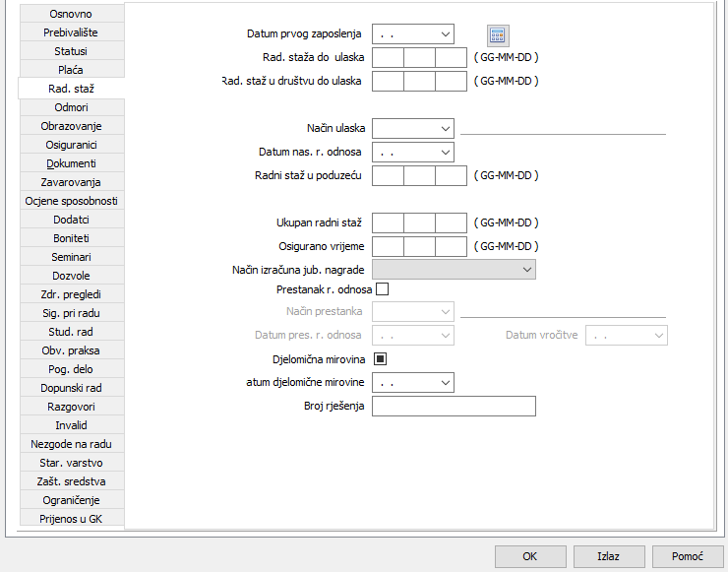Image resolution: width=728 pixels, height=572 pixels.
Task: Open the Plaća tab
Action: (x=71, y=70)
